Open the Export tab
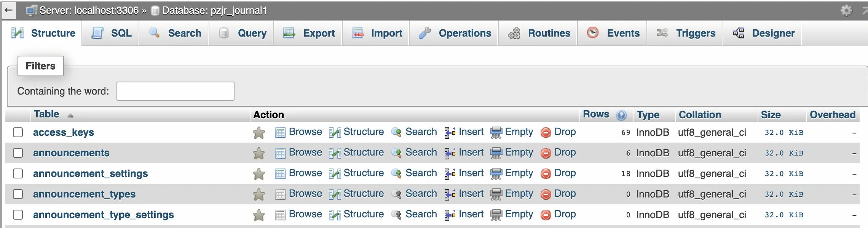 [x=309, y=33]
